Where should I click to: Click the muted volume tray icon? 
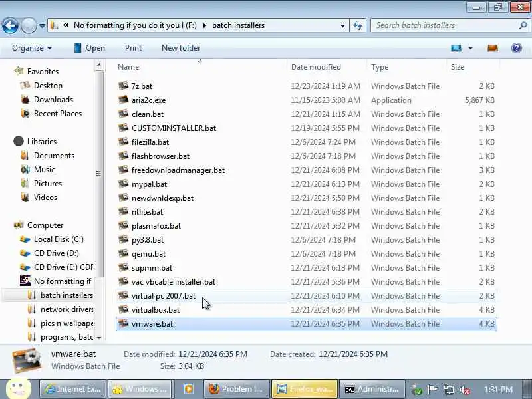pos(464,390)
